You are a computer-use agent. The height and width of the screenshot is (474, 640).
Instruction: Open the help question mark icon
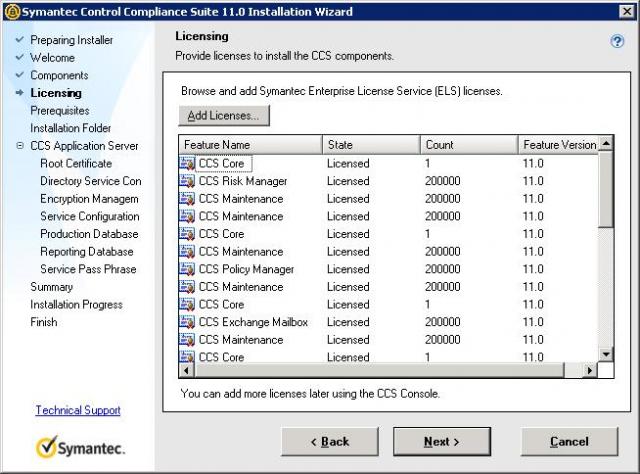click(617, 41)
